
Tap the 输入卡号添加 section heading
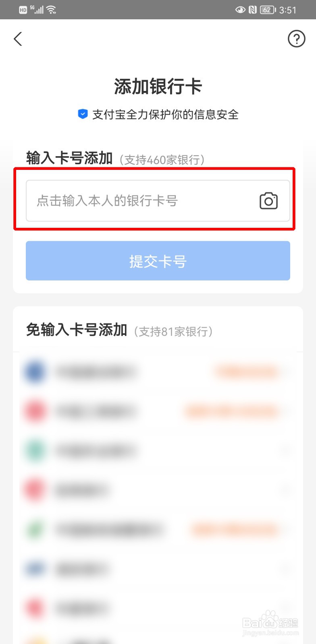69,158
